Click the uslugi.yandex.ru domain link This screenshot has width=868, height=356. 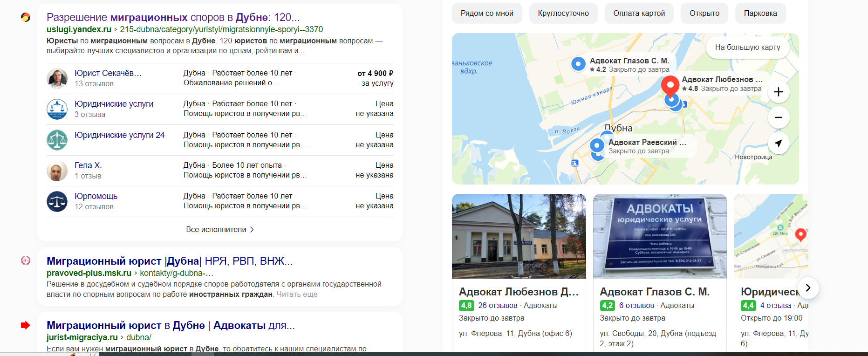click(79, 29)
